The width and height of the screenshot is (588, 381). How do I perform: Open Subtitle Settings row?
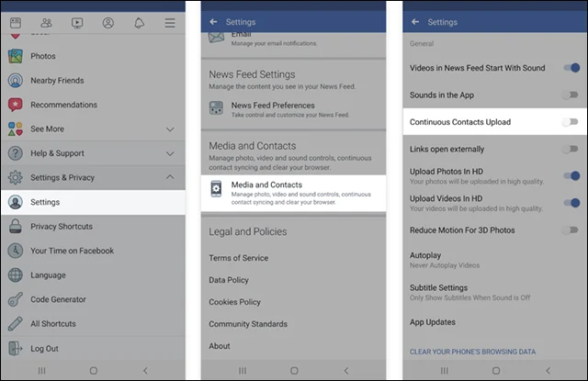494,293
